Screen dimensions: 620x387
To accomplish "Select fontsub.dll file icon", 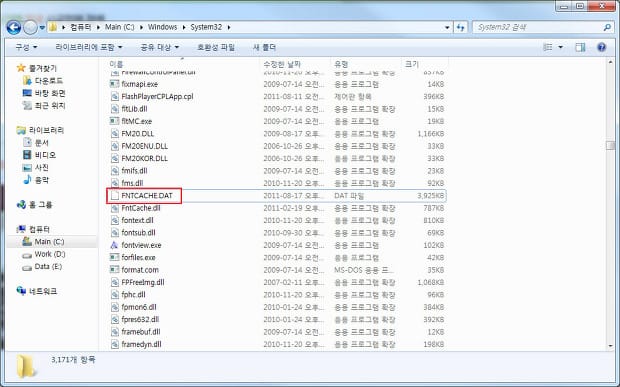I will tap(114, 233).
